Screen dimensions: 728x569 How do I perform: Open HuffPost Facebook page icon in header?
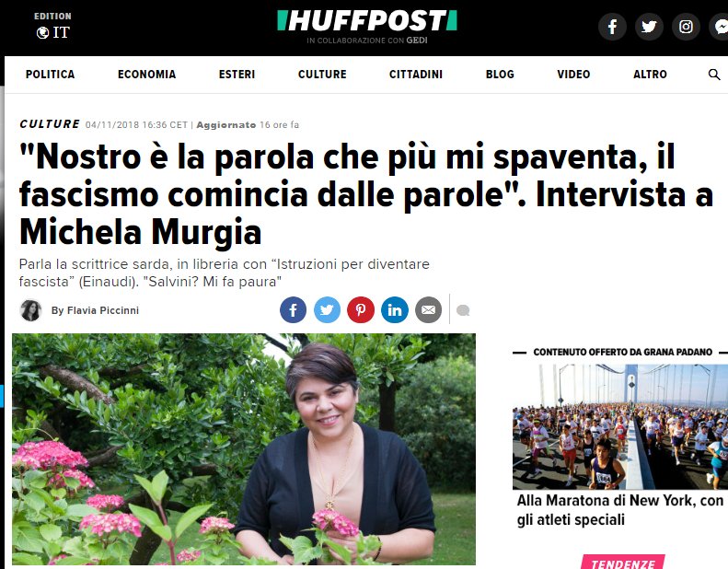tap(612, 27)
